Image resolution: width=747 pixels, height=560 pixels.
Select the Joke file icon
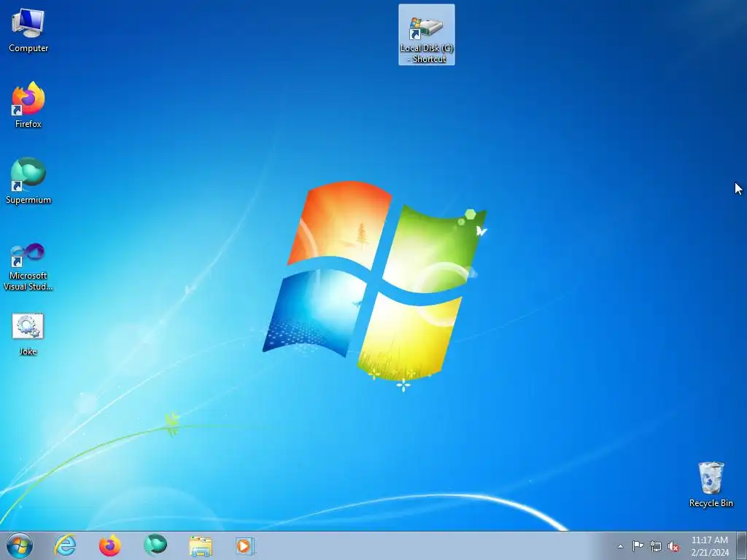(x=28, y=334)
